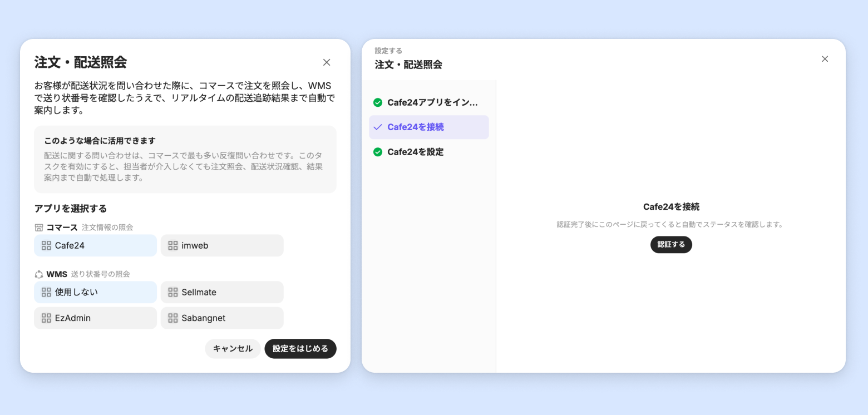Click the 注文情報の照会 label

[x=107, y=228]
